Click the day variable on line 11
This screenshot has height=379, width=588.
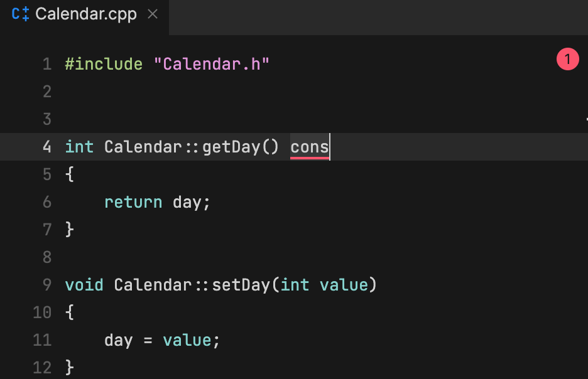[118, 339]
